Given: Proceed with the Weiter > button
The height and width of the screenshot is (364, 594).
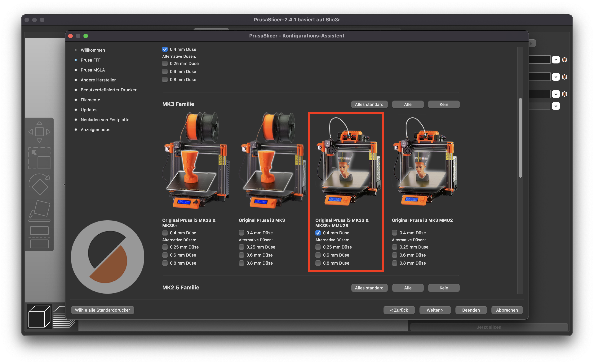Looking at the screenshot, I should pyautogui.click(x=435, y=310).
